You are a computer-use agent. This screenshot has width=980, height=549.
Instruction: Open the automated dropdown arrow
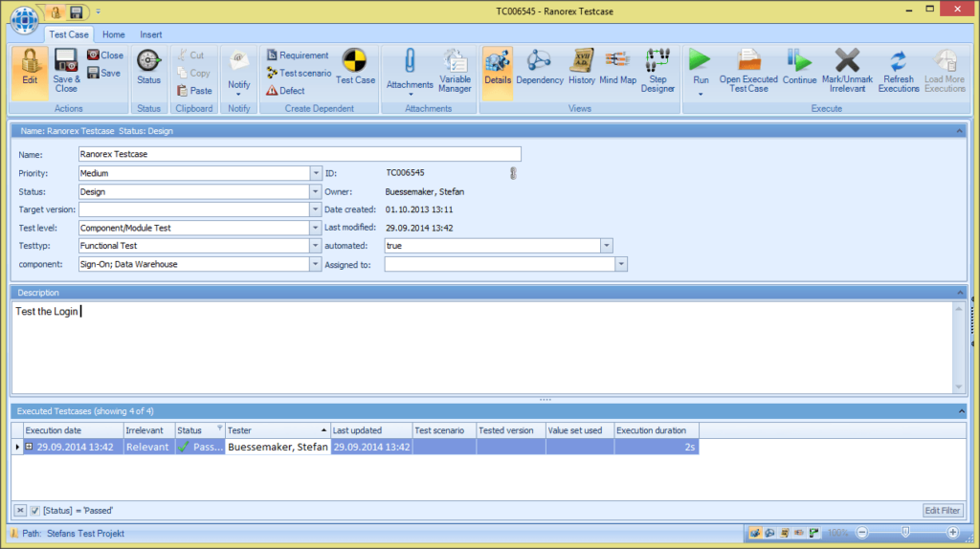point(606,246)
